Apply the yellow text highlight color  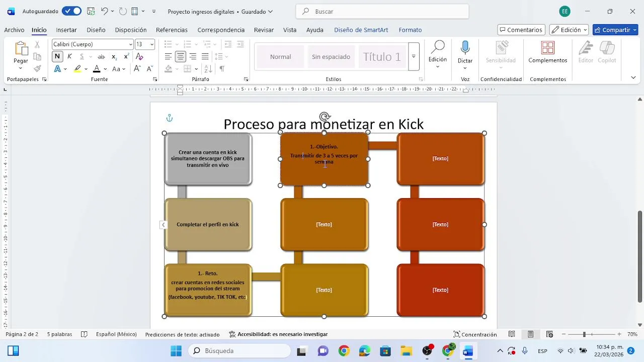coord(77,69)
